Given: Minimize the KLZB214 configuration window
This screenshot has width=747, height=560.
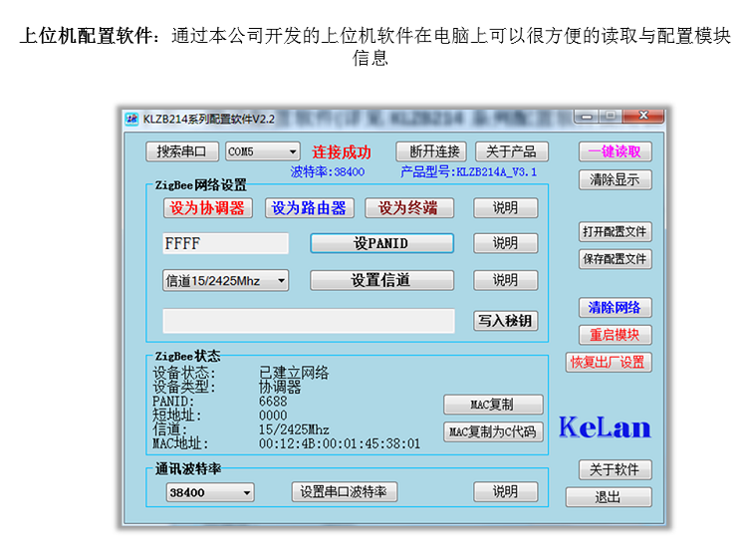Looking at the screenshot, I should tap(587, 116).
